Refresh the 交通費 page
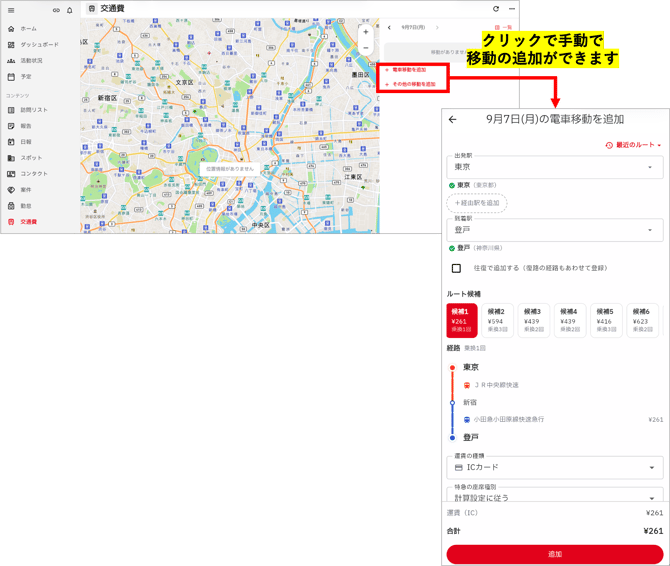Image resolution: width=670 pixels, height=566 pixels. [496, 9]
